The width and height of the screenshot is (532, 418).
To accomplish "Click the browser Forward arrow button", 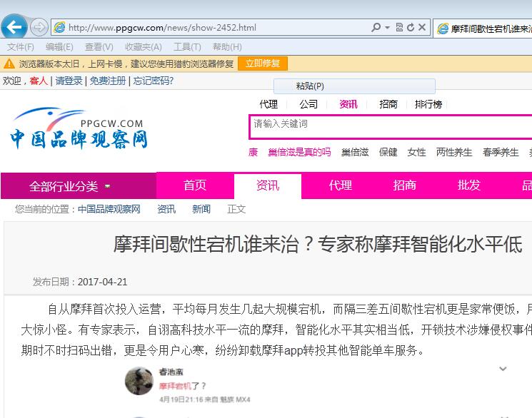I will tap(39, 27).
